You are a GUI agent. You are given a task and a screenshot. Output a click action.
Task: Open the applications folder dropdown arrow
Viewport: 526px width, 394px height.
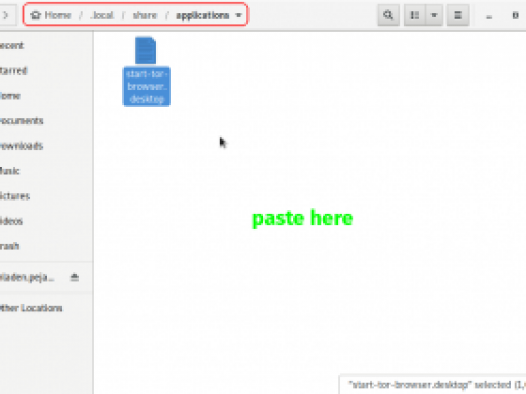click(x=239, y=15)
